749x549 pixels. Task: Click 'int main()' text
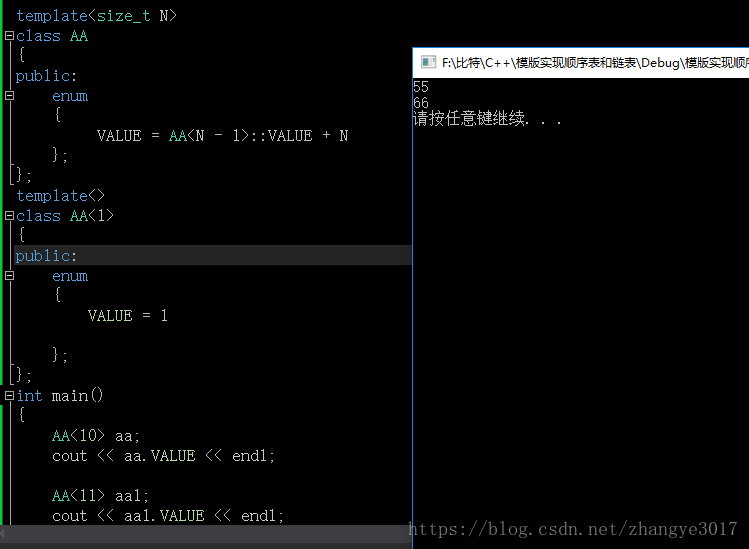[x=60, y=396]
